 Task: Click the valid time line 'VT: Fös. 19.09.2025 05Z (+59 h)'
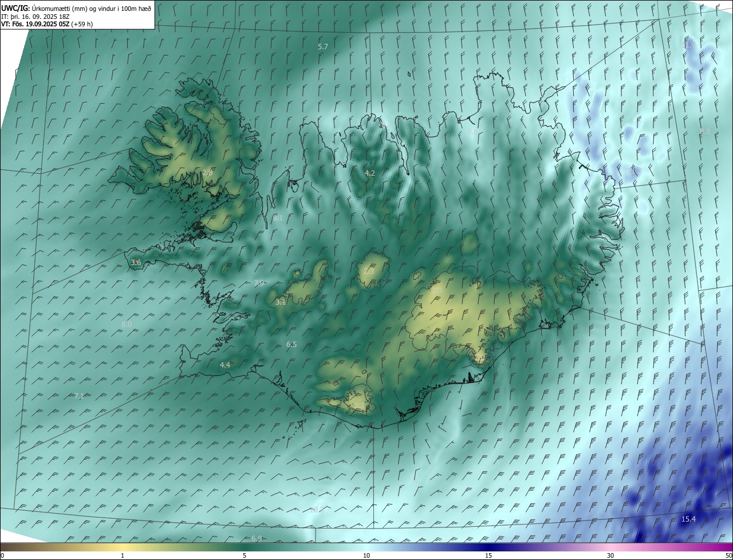47,24
